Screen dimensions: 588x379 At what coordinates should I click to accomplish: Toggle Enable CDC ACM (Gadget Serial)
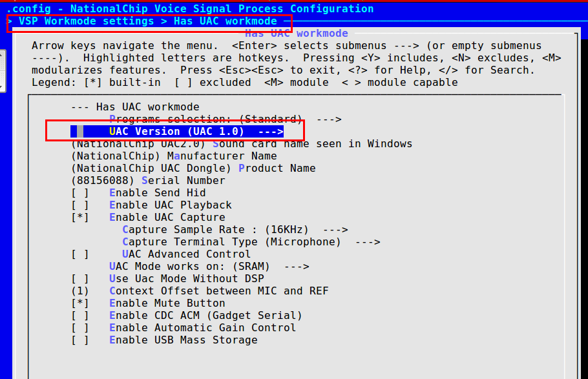click(80, 316)
